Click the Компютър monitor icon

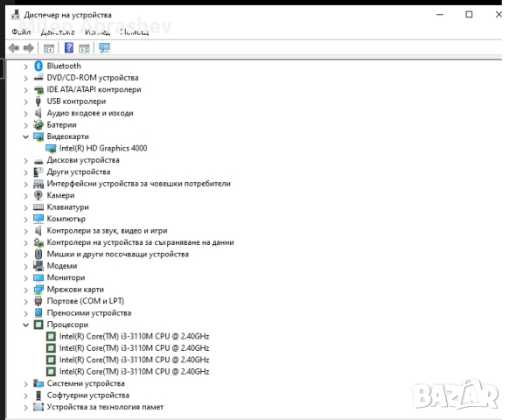[38, 219]
